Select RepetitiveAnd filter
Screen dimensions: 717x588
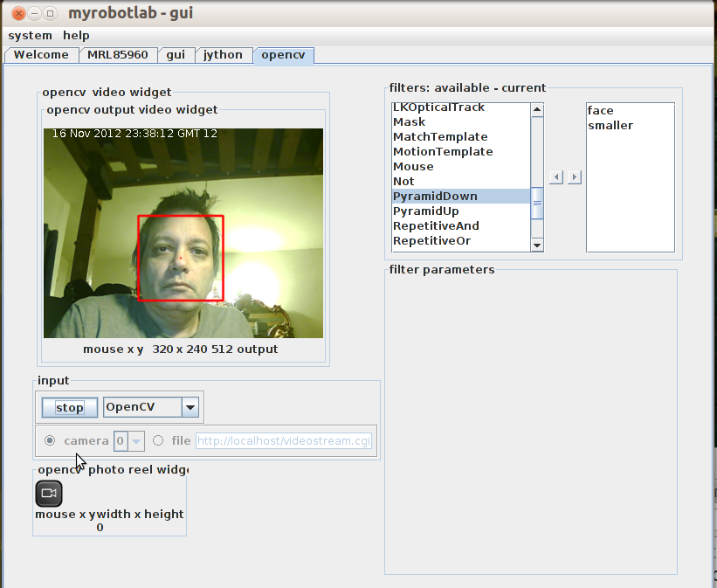pos(461,226)
